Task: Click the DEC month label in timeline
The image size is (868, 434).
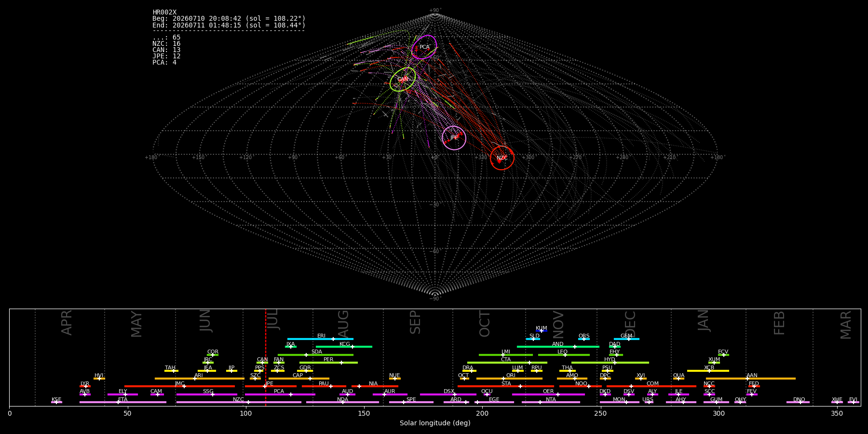Action: pyautogui.click(x=630, y=324)
